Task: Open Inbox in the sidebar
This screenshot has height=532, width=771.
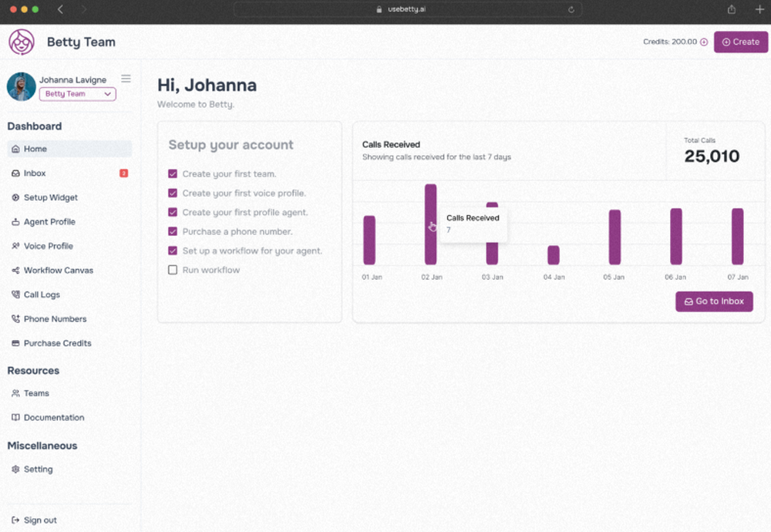Action: [x=69, y=173]
